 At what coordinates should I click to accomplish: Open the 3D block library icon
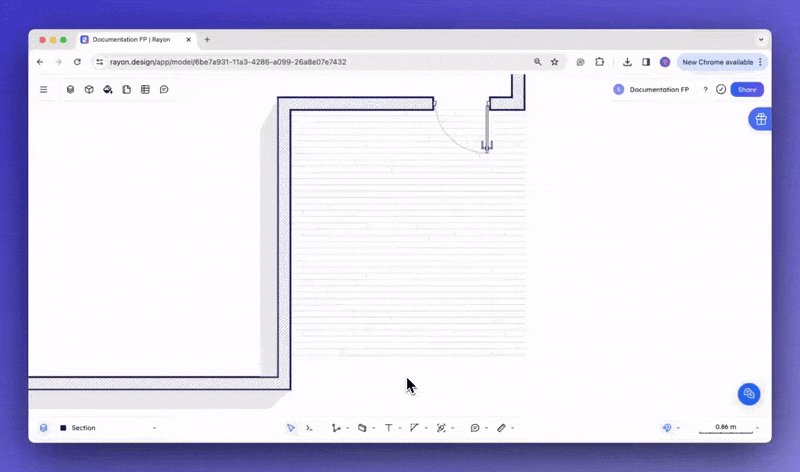coord(89,89)
